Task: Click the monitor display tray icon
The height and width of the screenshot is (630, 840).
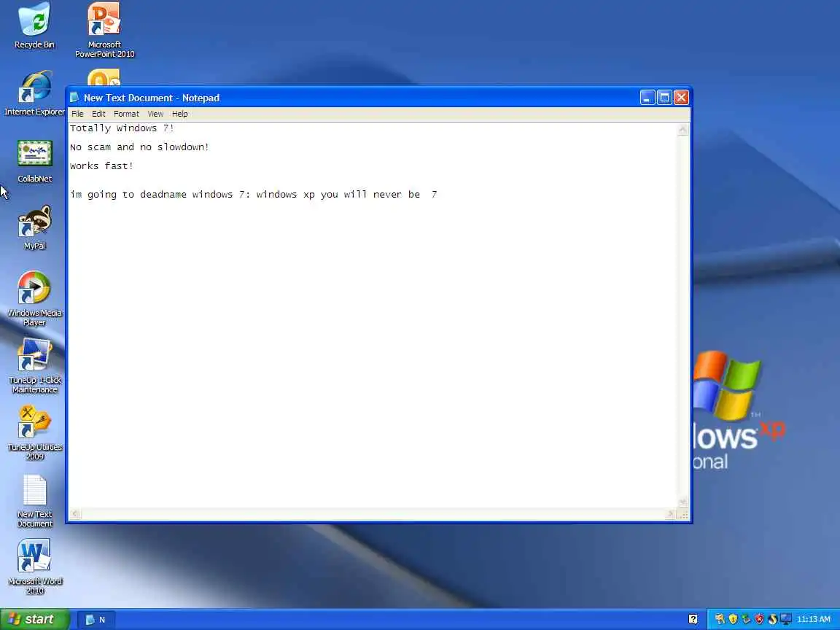Action: [x=786, y=619]
